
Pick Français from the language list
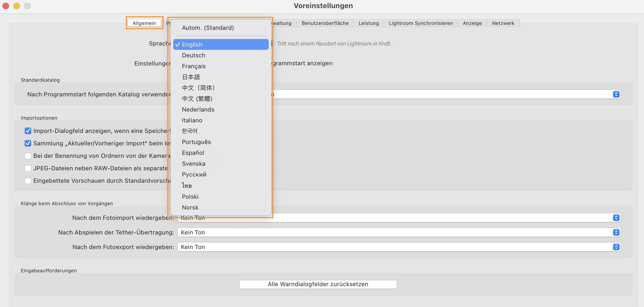tap(194, 66)
